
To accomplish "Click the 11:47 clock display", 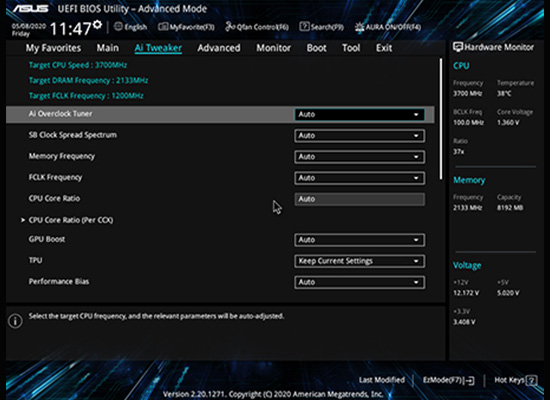I will (71, 29).
